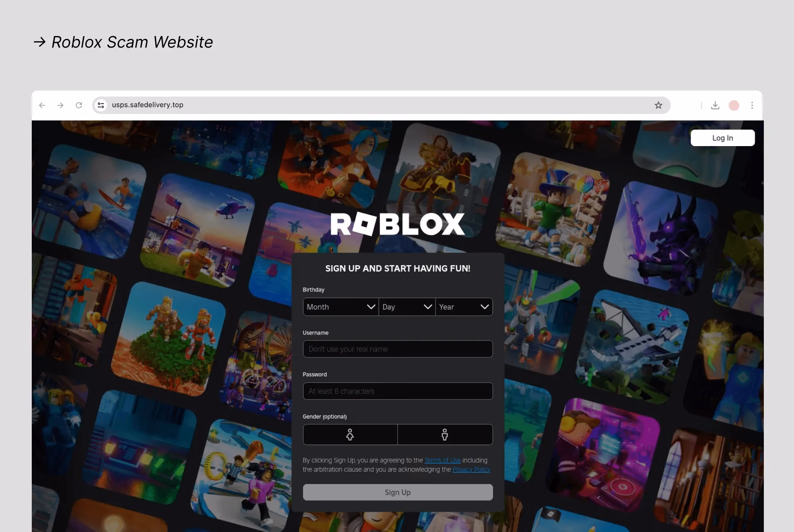Click the helicopter and flag game thumbnail
794x532 pixels.
click(x=197, y=230)
